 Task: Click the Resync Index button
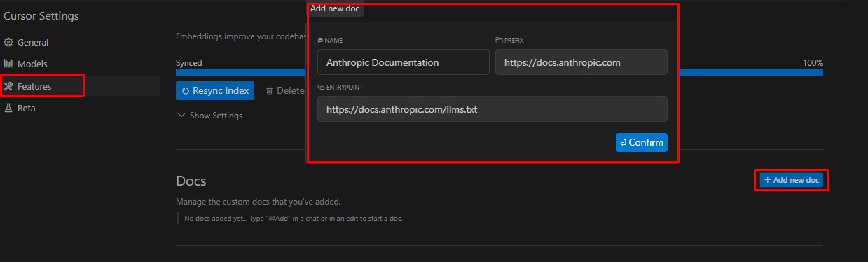[215, 90]
